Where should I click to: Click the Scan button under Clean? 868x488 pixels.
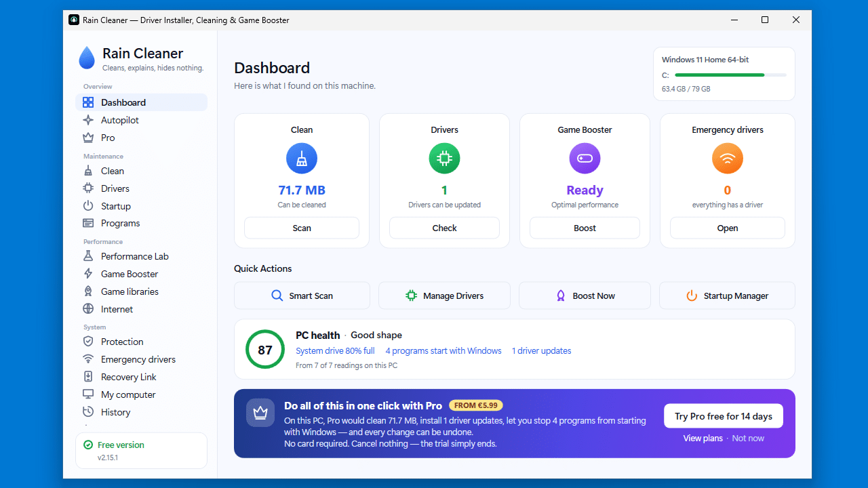point(302,228)
